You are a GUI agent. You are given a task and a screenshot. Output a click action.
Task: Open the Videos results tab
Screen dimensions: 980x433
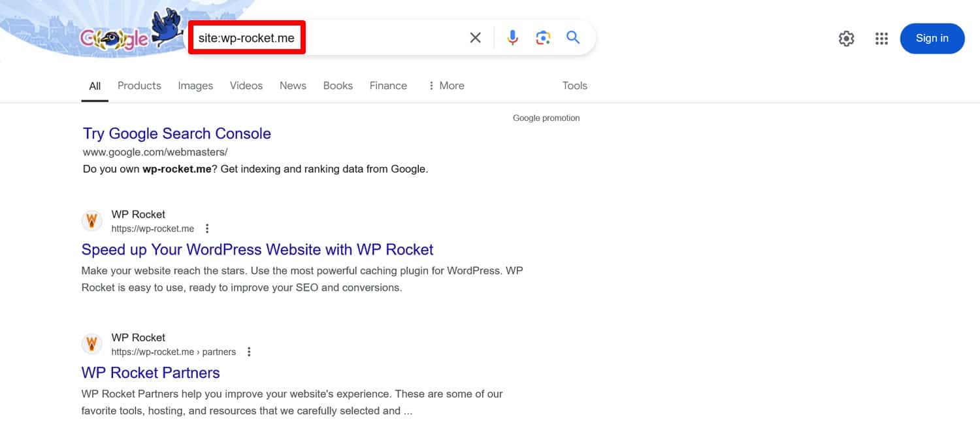(x=246, y=86)
